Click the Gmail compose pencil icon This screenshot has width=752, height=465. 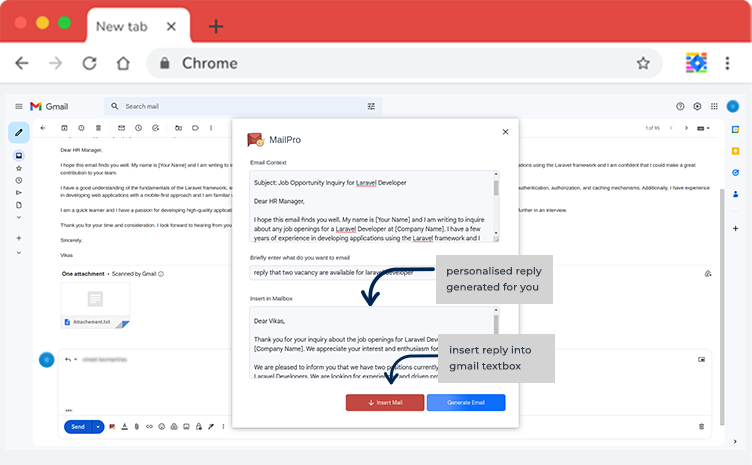click(x=18, y=132)
